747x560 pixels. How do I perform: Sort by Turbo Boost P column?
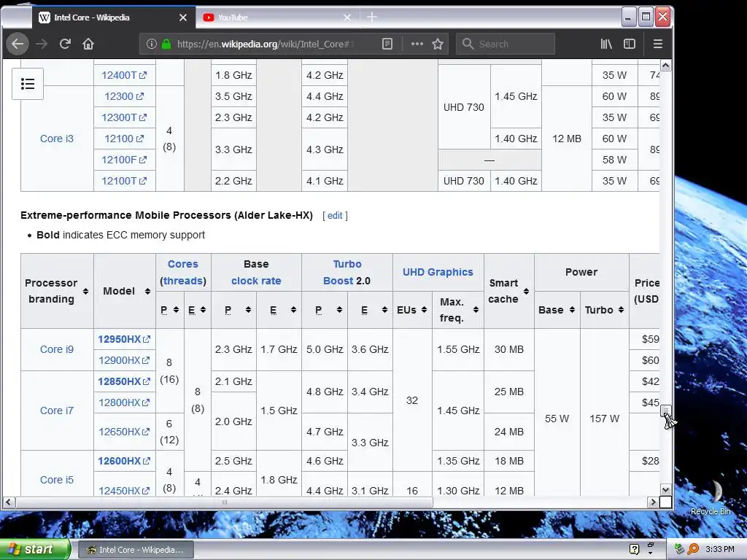[339, 310]
